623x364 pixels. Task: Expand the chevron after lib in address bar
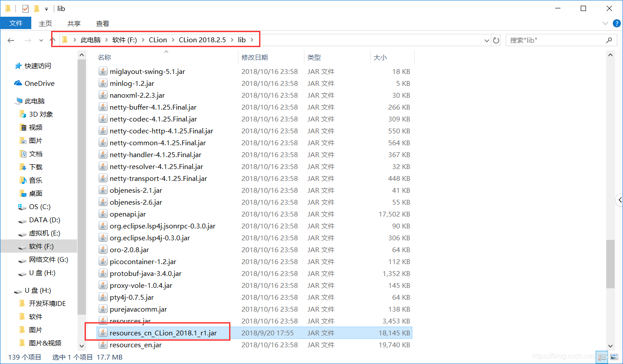point(252,40)
